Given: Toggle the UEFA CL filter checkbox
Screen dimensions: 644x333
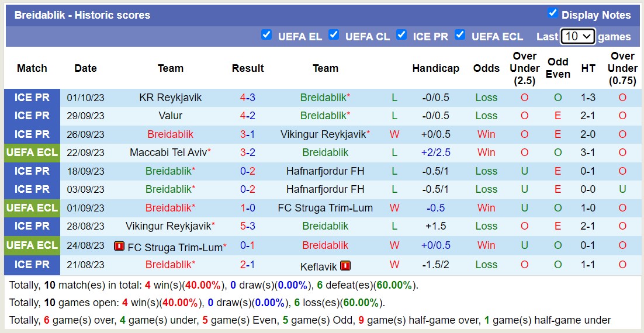Looking at the screenshot, I should [334, 35].
